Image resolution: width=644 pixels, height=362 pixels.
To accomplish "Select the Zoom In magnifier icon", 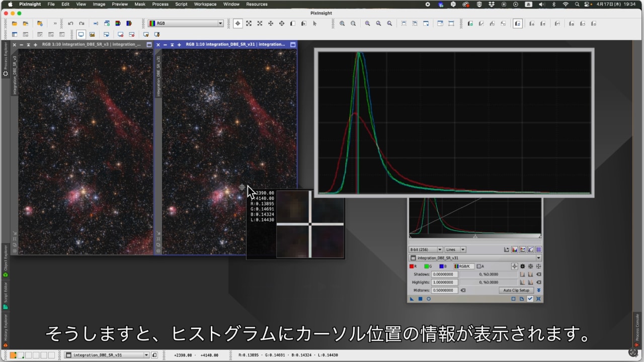I will tap(342, 24).
